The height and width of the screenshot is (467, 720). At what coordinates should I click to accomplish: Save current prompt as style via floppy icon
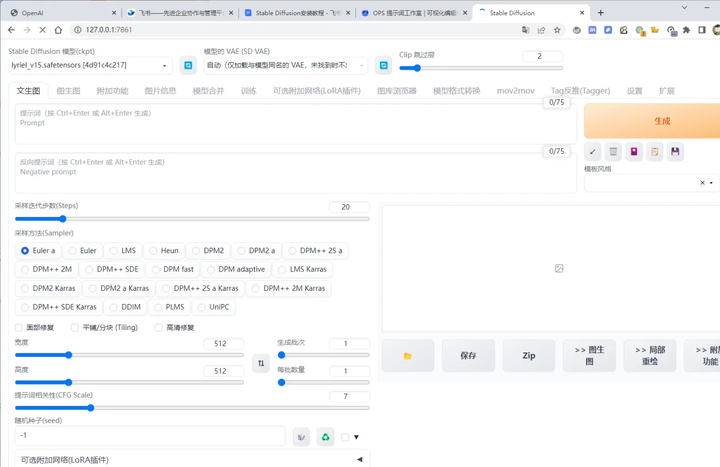click(x=675, y=152)
